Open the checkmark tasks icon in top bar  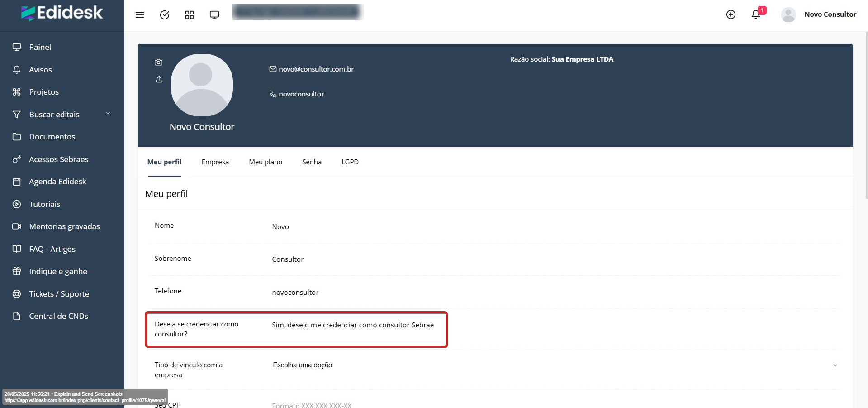pos(165,15)
